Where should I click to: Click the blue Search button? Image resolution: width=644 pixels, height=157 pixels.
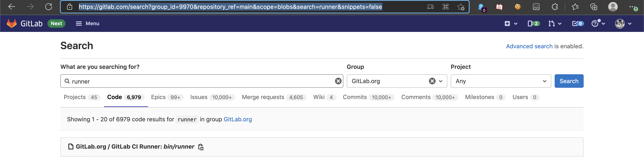569,81
